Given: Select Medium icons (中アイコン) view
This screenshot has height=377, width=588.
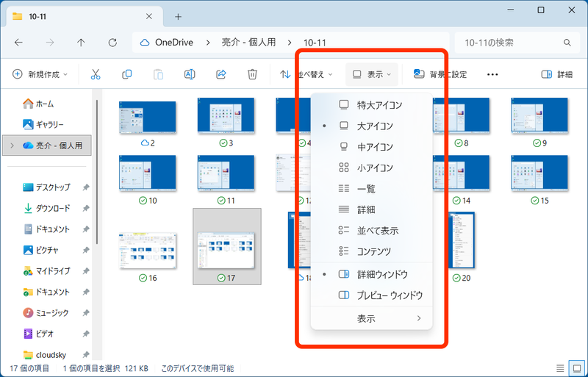Looking at the screenshot, I should pyautogui.click(x=372, y=147).
